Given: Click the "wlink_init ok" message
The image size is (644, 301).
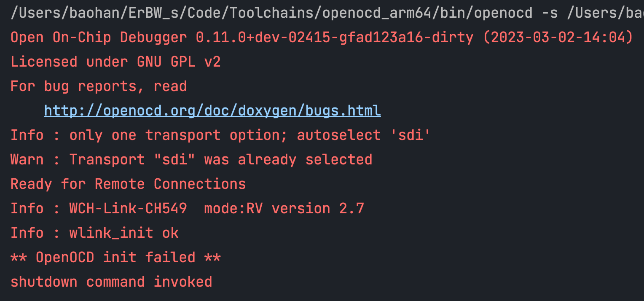Looking at the screenshot, I should coord(124,233).
